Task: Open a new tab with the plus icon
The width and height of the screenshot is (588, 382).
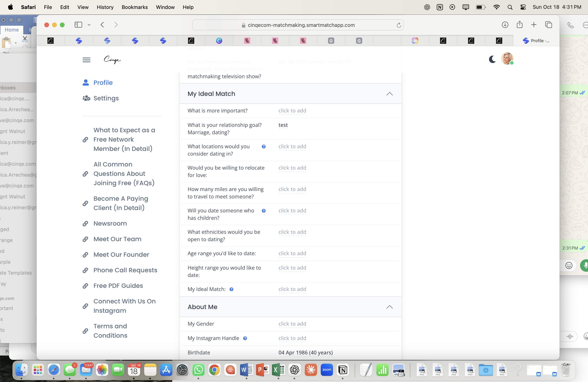Action: click(x=534, y=25)
